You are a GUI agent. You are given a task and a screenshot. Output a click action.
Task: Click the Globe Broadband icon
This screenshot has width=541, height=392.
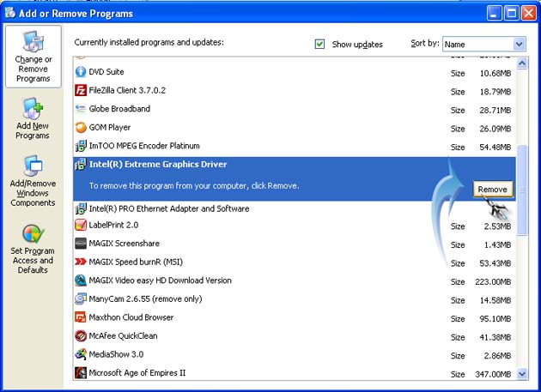[81, 109]
